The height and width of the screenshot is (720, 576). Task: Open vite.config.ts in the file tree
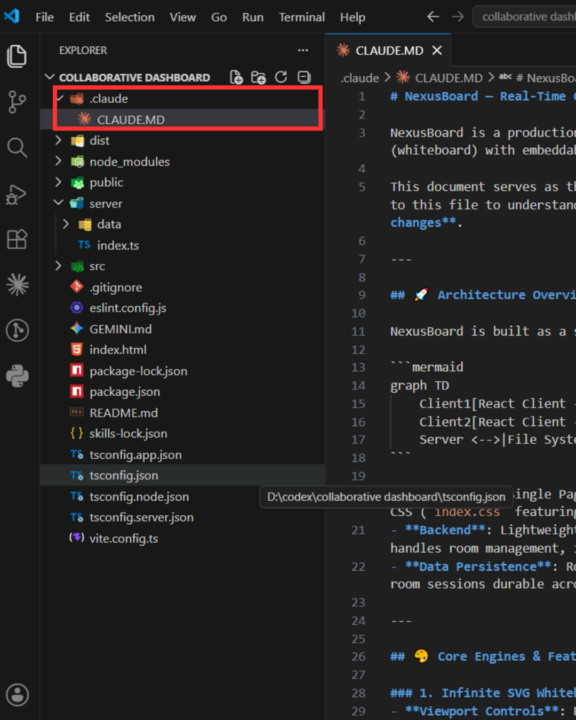(x=124, y=538)
